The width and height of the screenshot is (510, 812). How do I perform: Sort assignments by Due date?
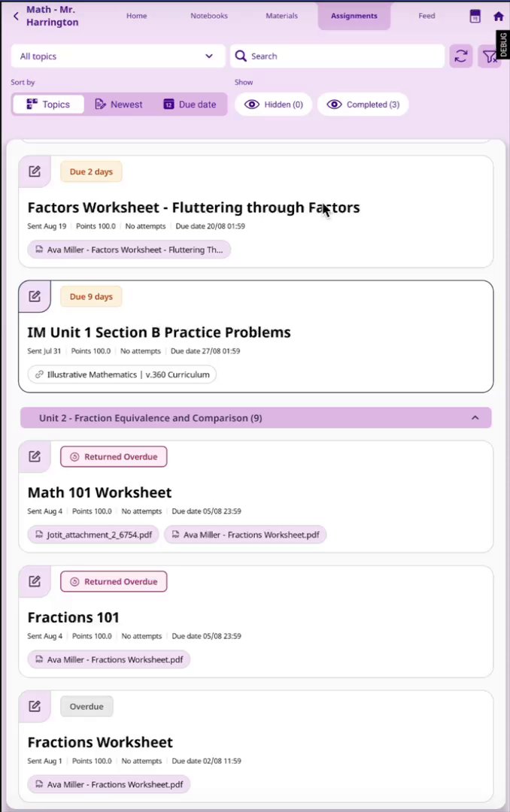(190, 105)
